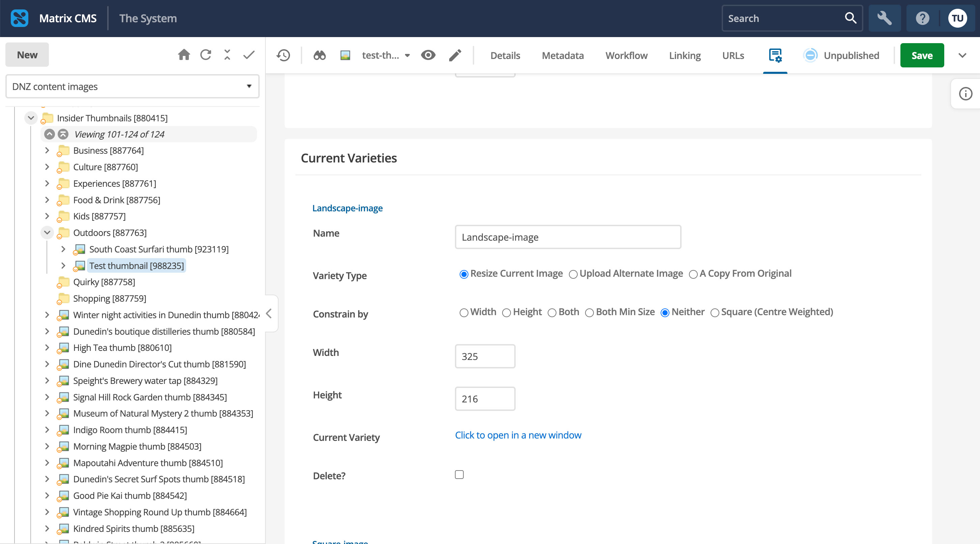
Task: Select Resize Current Image radio
Action: [464, 274]
